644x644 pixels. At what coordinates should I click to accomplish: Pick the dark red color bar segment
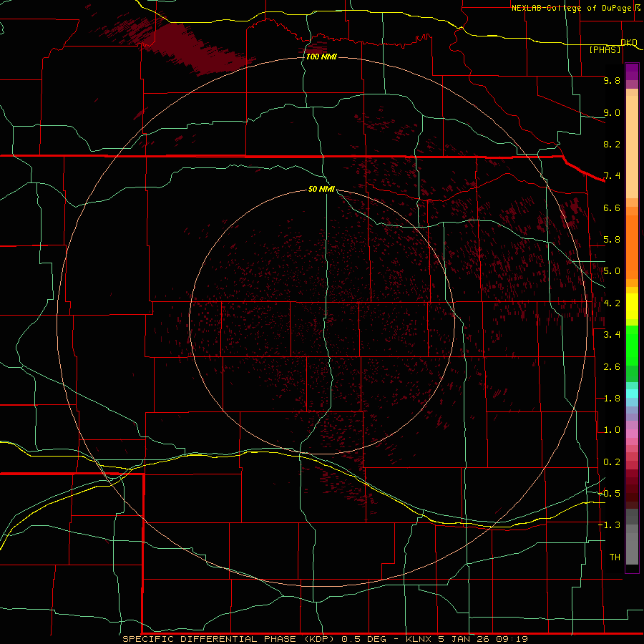pyautogui.click(x=632, y=489)
